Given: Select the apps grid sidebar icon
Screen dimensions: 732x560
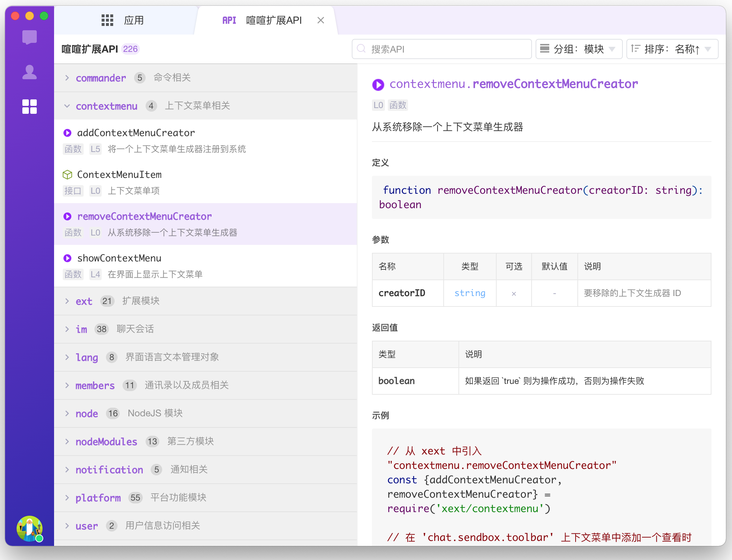Looking at the screenshot, I should tap(30, 107).
